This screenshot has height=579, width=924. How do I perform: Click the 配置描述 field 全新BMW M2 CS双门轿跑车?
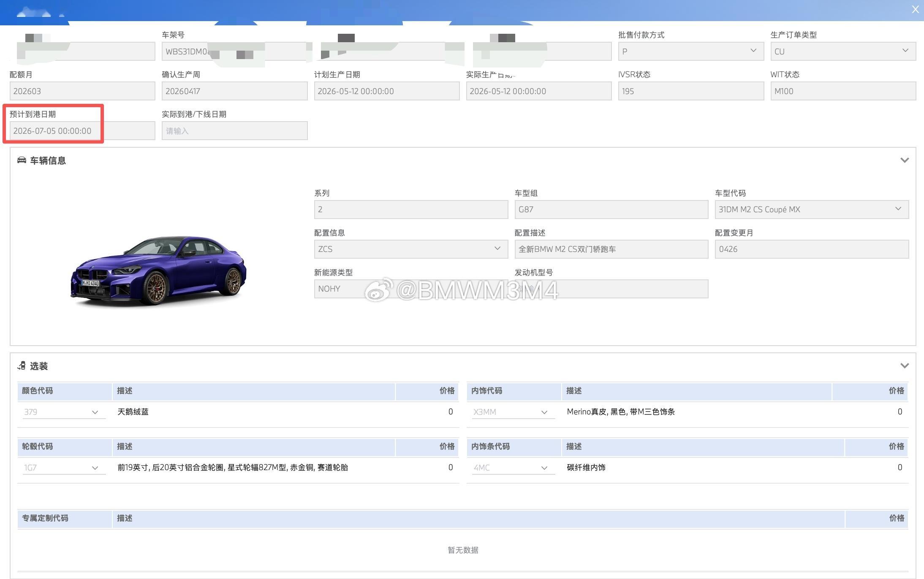pos(611,249)
